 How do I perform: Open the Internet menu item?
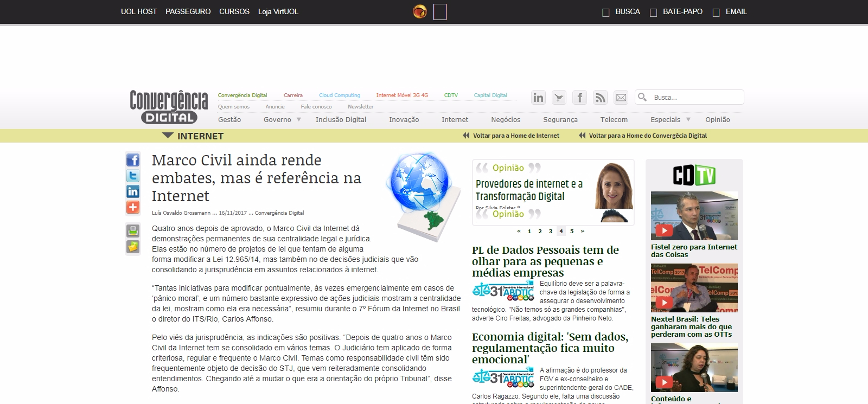point(455,119)
